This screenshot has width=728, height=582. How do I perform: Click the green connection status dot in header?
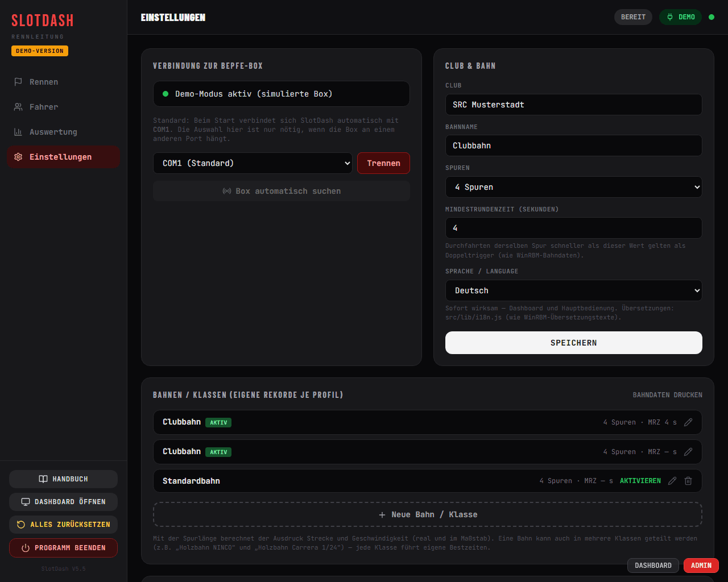tap(712, 17)
